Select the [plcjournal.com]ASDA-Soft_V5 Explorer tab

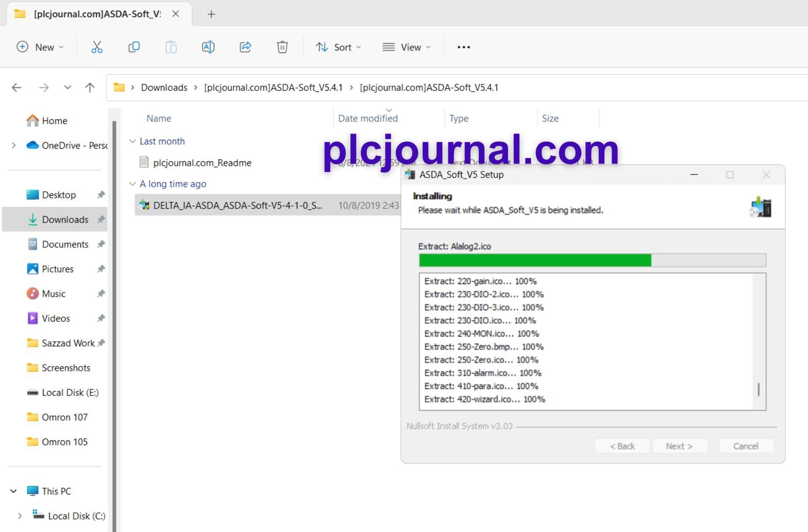[x=98, y=14]
